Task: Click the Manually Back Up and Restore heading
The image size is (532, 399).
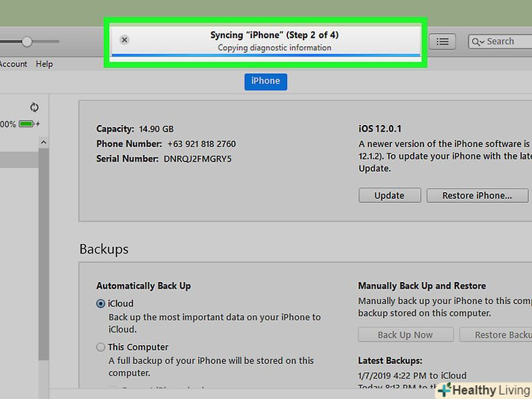Action: point(422,286)
